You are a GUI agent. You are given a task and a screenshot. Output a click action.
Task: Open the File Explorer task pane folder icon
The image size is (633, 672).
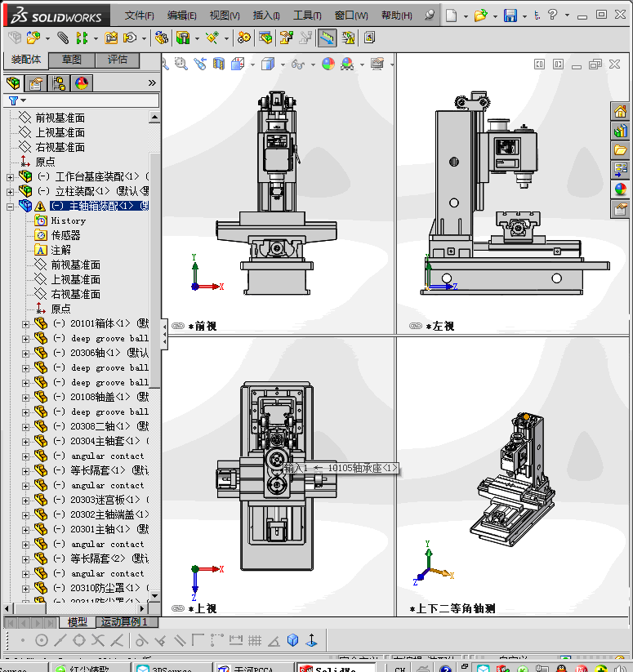tap(620, 150)
